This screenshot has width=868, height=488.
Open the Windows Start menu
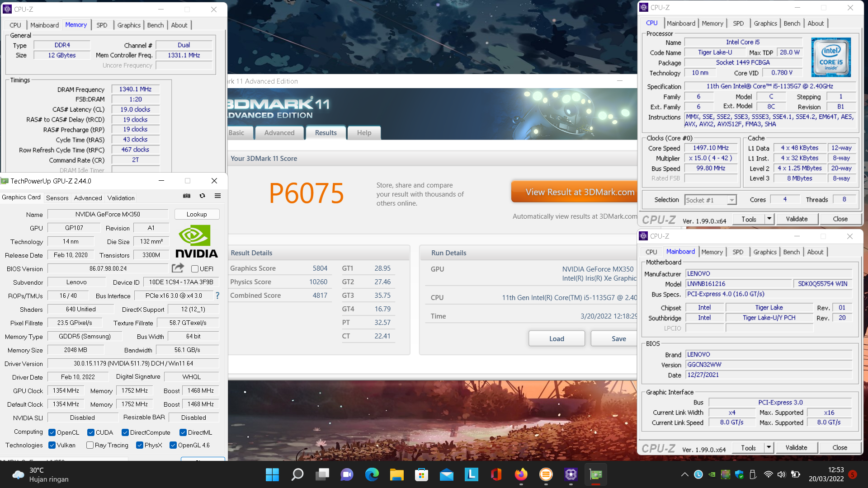(272, 474)
